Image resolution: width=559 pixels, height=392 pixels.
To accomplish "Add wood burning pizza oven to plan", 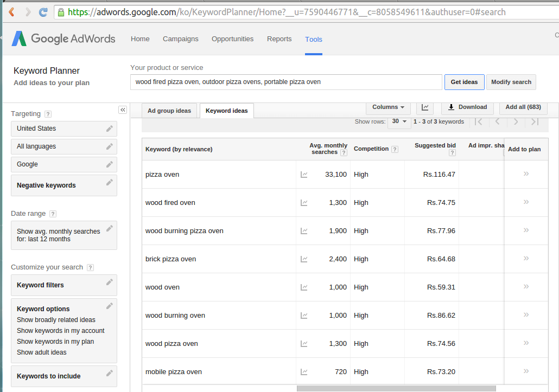I will pos(526,230).
